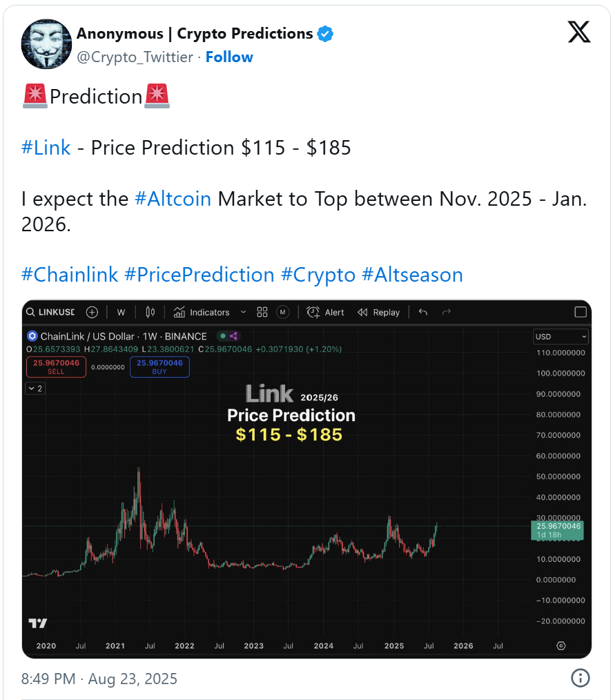Click the verified badge next to name
613x700 pixels.
(325, 34)
